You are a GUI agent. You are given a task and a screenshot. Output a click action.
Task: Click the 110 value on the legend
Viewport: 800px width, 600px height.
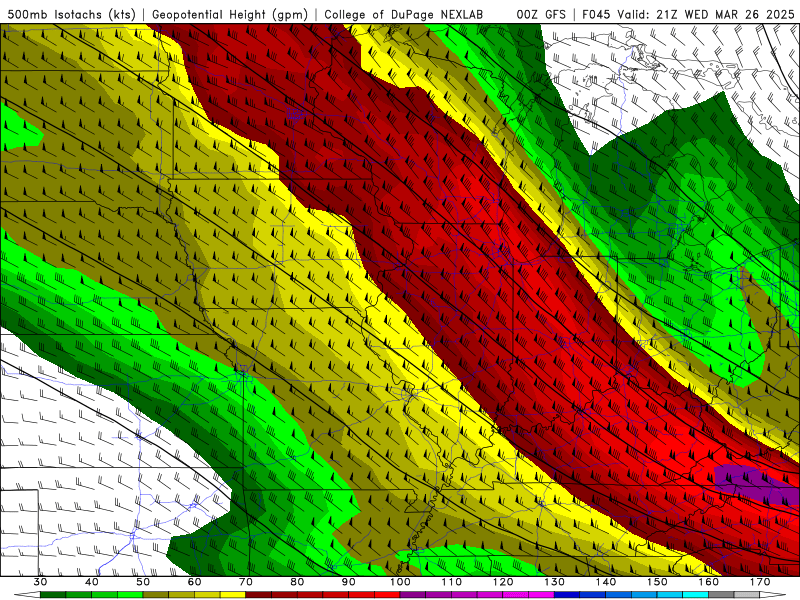point(452,582)
